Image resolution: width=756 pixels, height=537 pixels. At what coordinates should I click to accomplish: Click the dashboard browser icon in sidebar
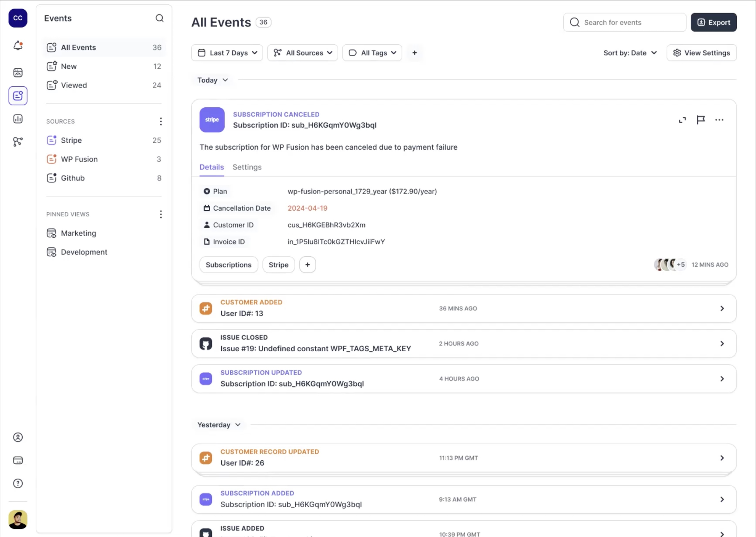pyautogui.click(x=18, y=72)
